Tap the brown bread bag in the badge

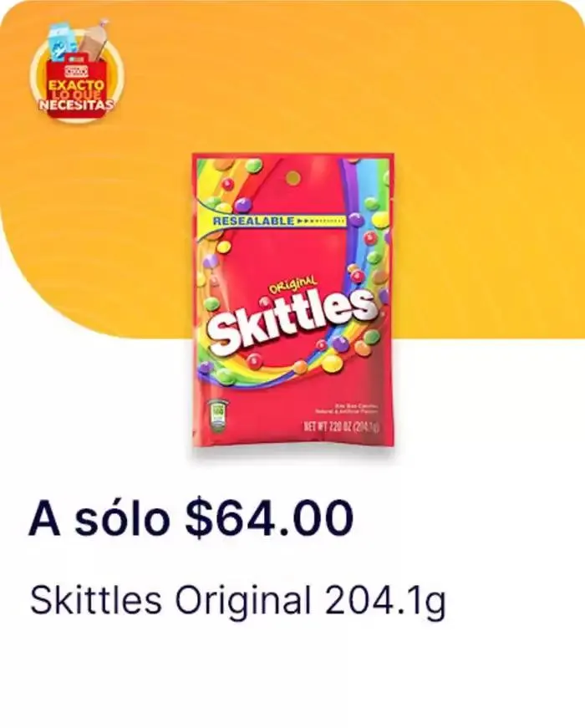pos(94,41)
